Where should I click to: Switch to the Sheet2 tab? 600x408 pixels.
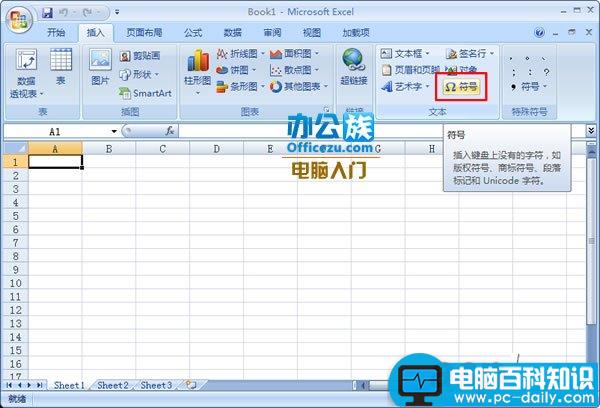click(x=112, y=385)
